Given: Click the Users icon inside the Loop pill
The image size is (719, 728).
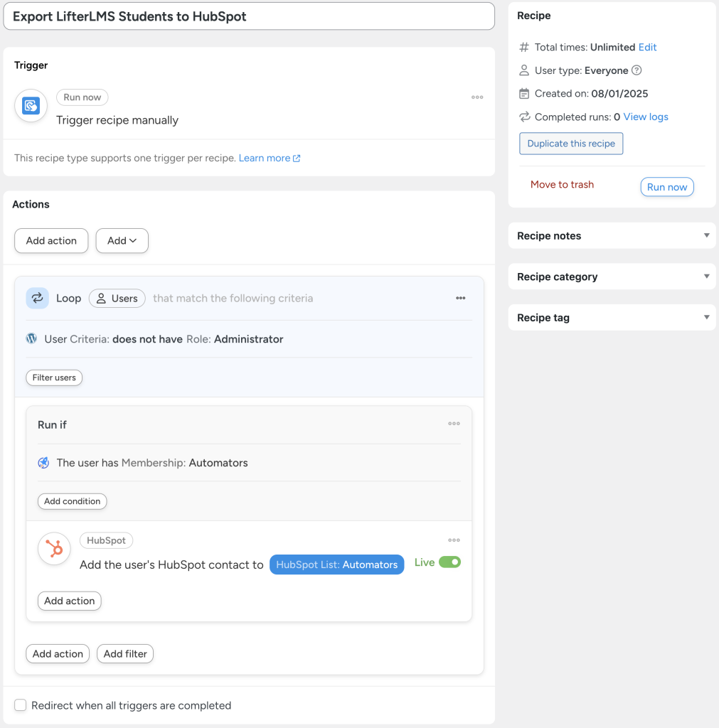Looking at the screenshot, I should 100,298.
